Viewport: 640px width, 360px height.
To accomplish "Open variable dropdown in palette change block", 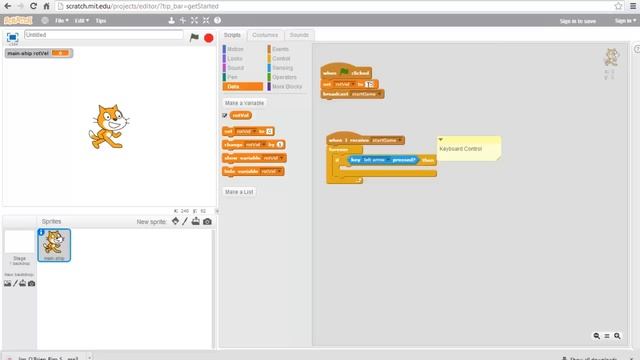I will [264, 145].
